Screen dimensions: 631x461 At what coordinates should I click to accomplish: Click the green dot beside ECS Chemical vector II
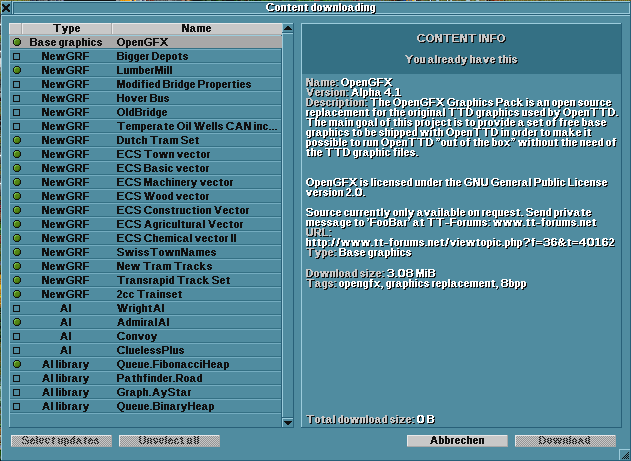click(x=17, y=238)
